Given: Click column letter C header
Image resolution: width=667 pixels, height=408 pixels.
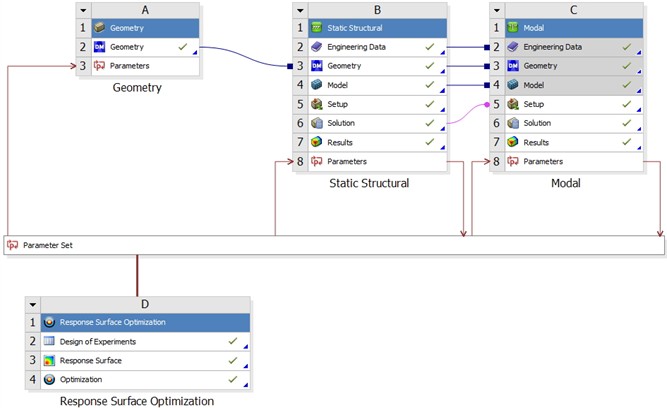Looking at the screenshot, I should [x=574, y=10].
